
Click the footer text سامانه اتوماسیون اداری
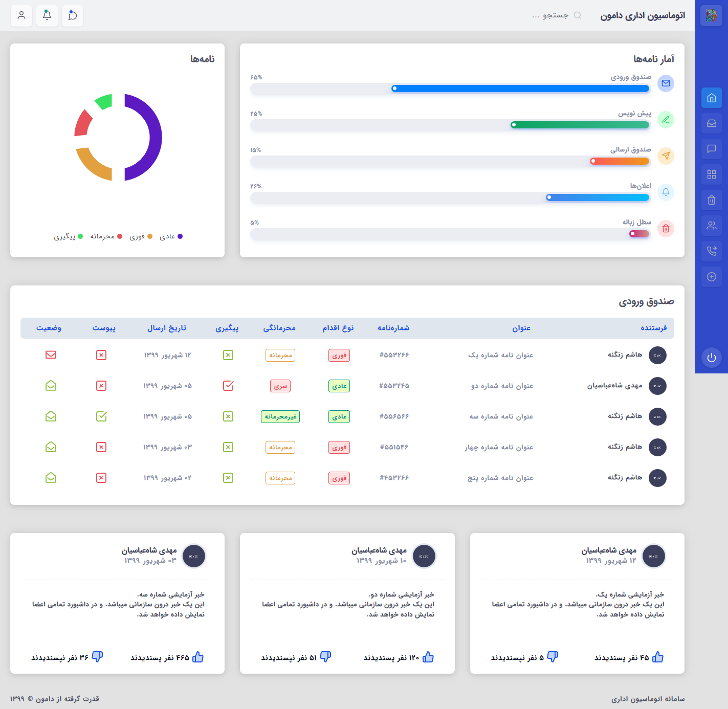(x=648, y=699)
